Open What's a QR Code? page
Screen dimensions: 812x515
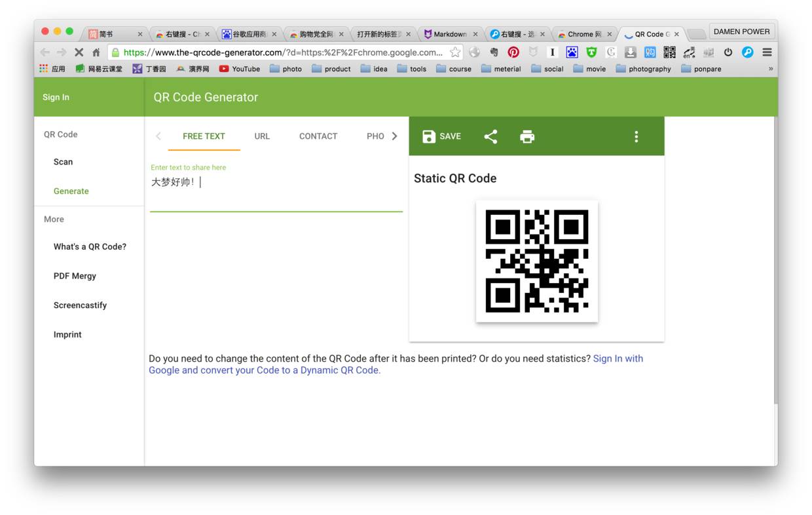tap(90, 247)
